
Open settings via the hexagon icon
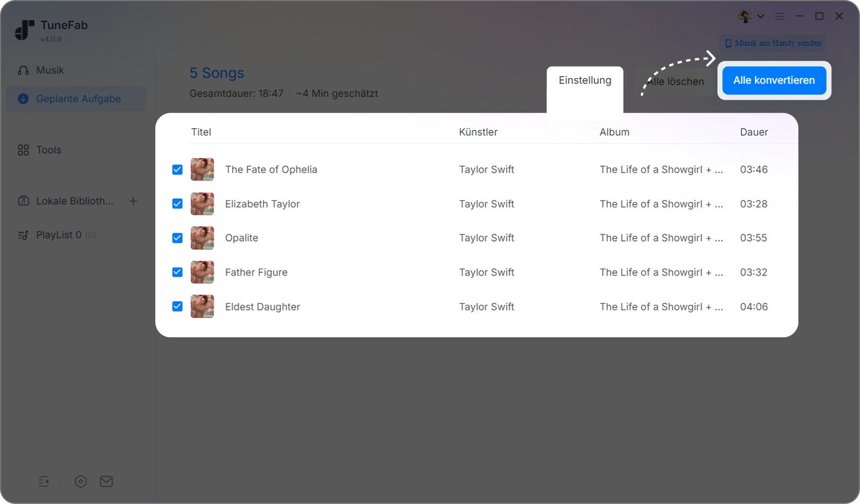point(80,481)
